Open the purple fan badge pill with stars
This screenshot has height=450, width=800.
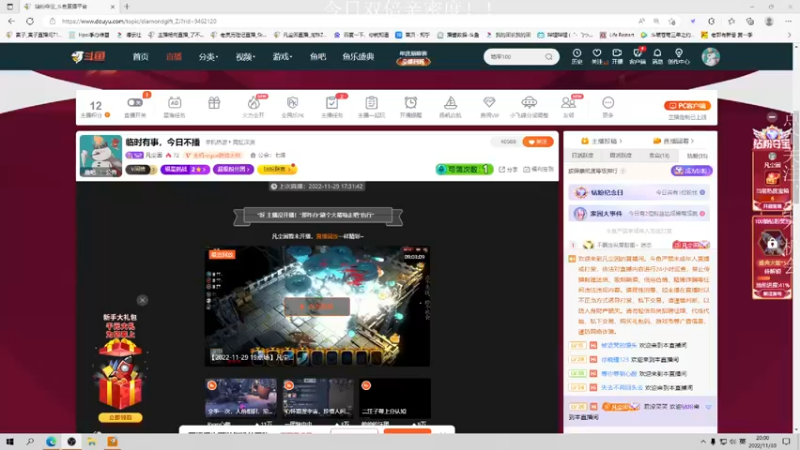pos(185,169)
